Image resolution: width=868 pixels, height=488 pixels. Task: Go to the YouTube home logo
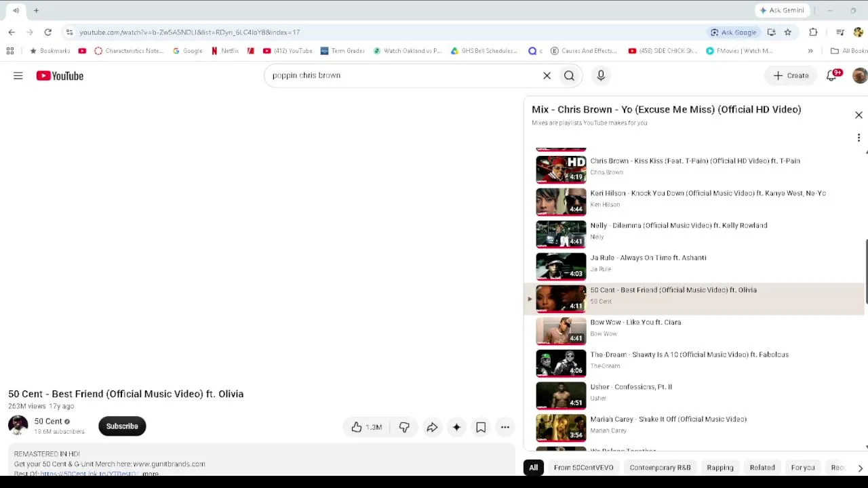coord(60,76)
